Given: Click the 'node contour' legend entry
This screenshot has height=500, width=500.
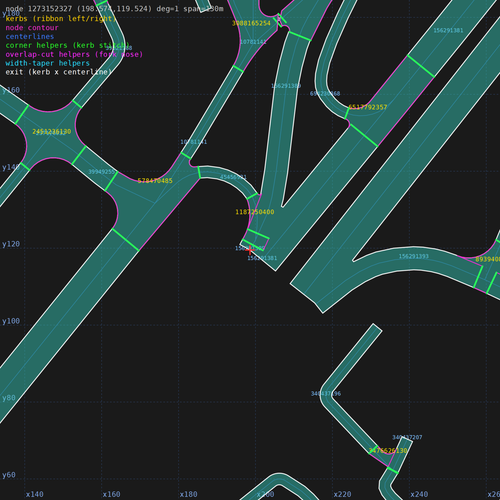Looking at the screenshot, I should pyautogui.click(x=32, y=28).
